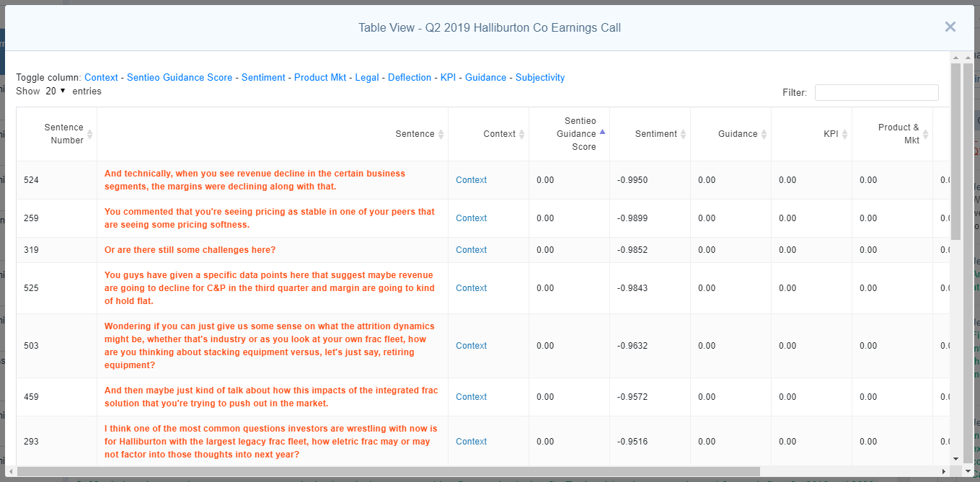The height and width of the screenshot is (482, 980).
Task: Click sentence number 503 cell
Action: (x=56, y=346)
